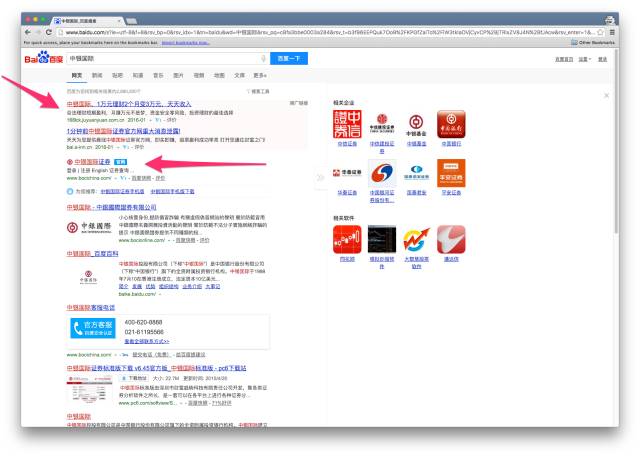640x457 pixels.
Task: Click the red 中国银行 app logo
Action: (x=451, y=124)
